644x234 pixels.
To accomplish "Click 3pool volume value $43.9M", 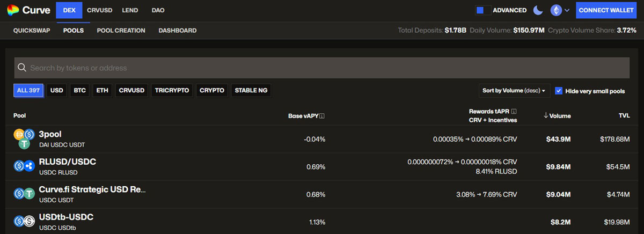I will coord(558,139).
